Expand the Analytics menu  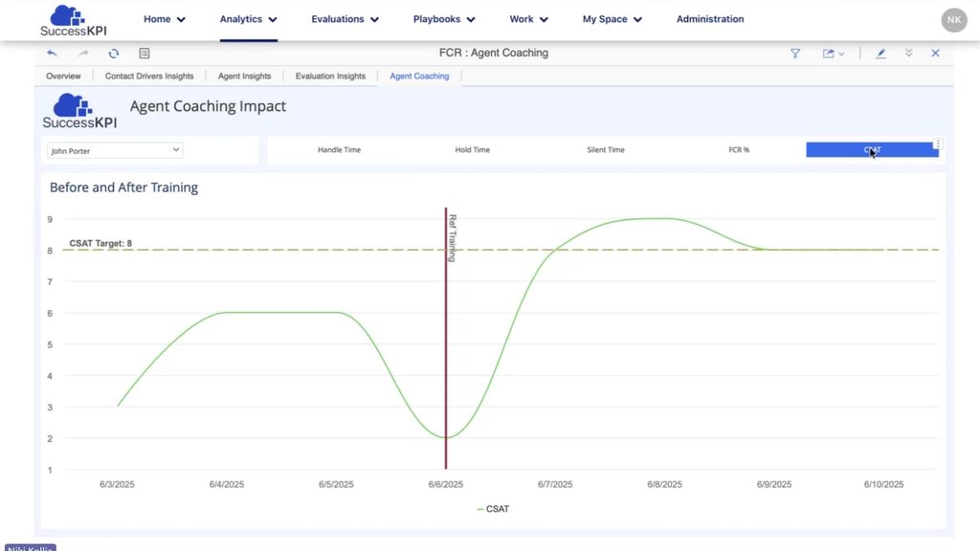248,19
